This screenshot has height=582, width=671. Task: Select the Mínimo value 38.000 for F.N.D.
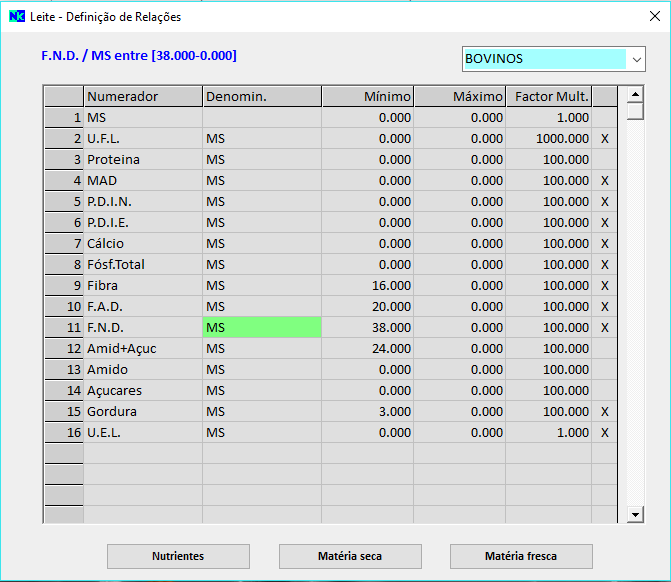point(368,328)
